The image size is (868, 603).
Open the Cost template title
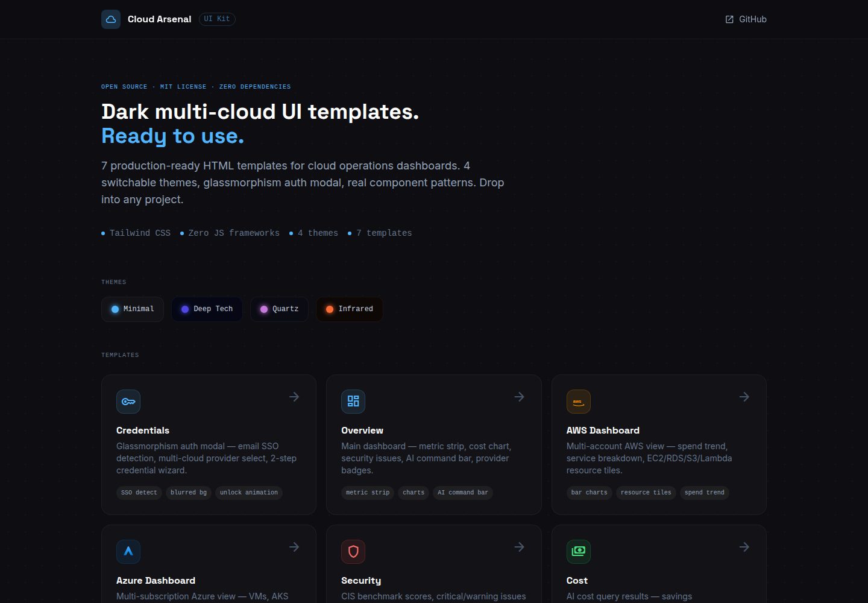pos(577,581)
